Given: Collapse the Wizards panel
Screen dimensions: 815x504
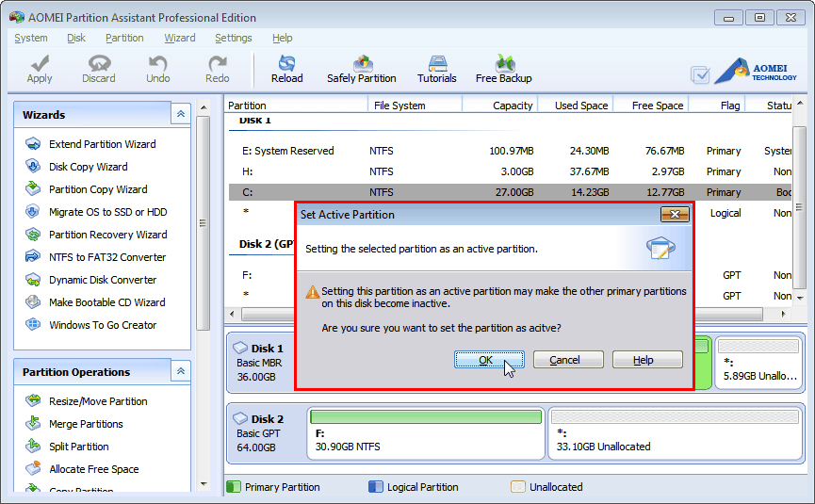Looking at the screenshot, I should click(x=180, y=114).
